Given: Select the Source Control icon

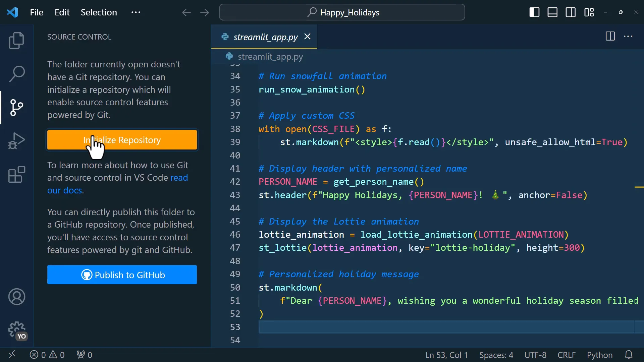Looking at the screenshot, I should click(16, 107).
